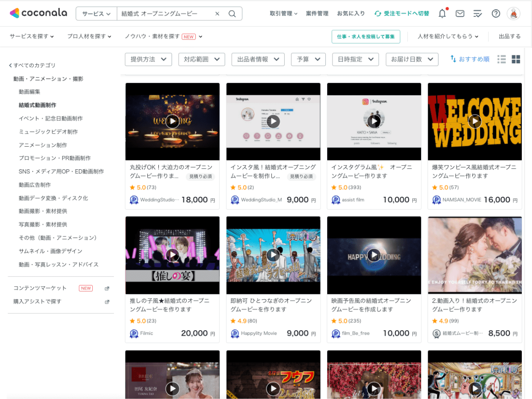Open 案件管理 in the header
The image size is (532, 399).
point(317,13)
